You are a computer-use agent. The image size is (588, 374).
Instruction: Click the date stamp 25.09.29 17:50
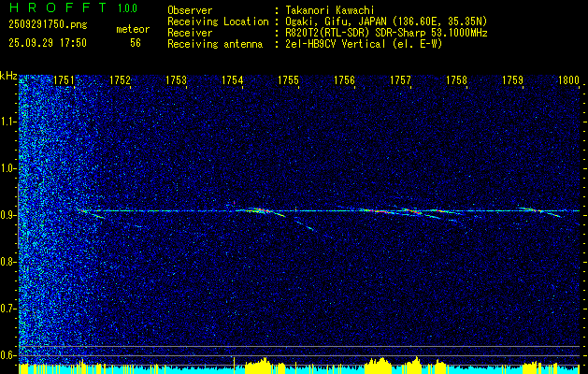pos(48,43)
